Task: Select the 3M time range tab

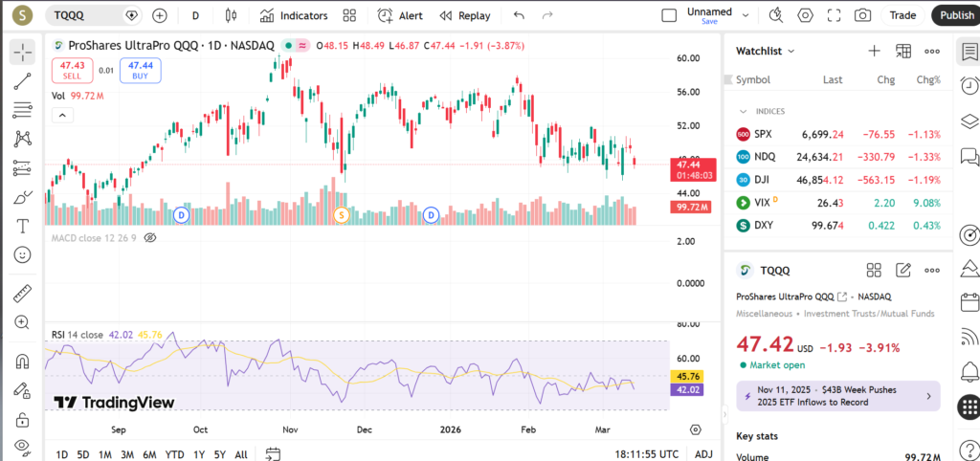Action: coord(127,454)
